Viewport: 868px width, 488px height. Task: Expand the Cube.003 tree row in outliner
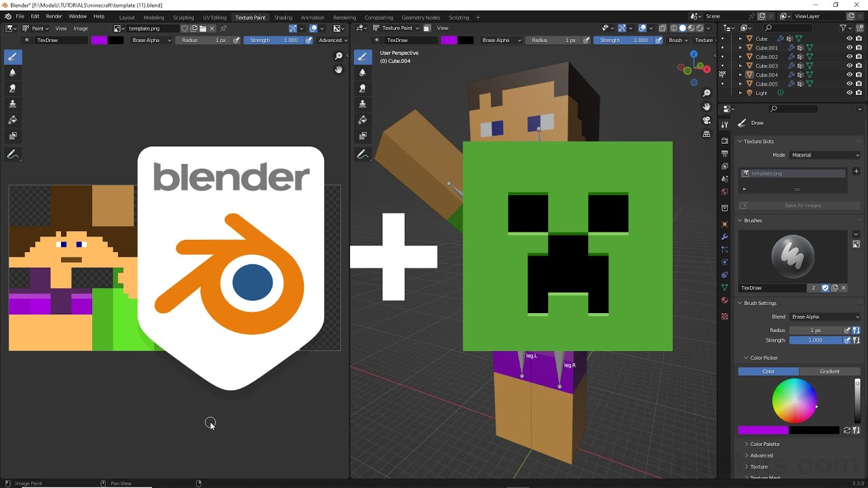coord(741,66)
